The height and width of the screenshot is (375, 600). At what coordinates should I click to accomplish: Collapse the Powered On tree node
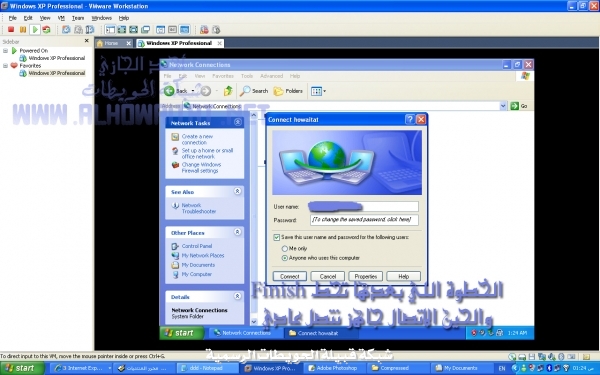(5, 51)
